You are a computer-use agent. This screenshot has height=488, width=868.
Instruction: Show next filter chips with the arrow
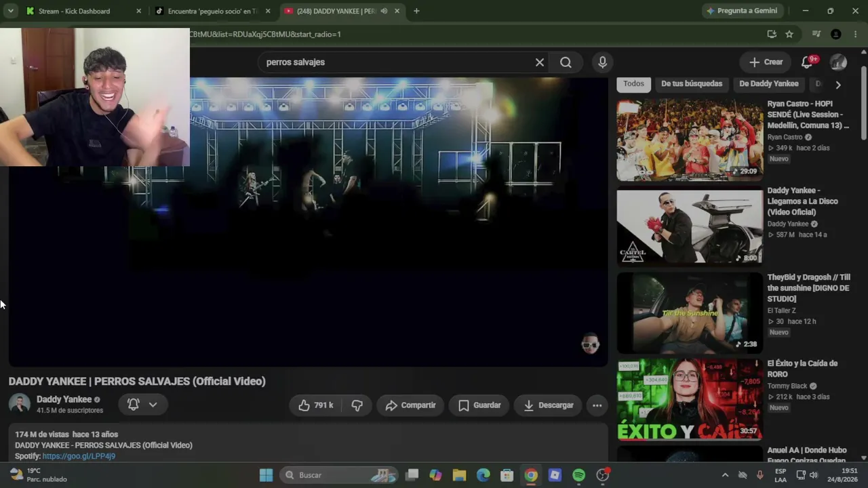tap(838, 85)
